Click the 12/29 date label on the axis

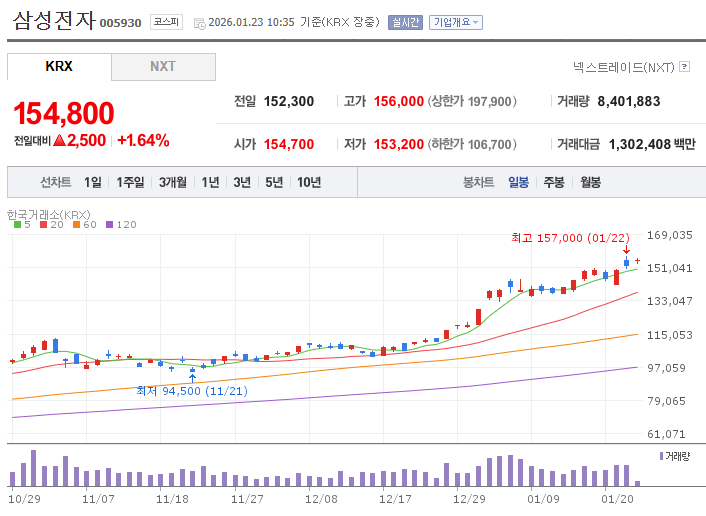pos(469,499)
